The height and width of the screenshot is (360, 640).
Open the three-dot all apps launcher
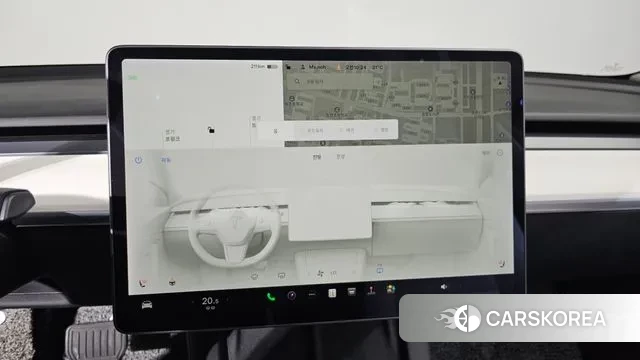pos(312,294)
